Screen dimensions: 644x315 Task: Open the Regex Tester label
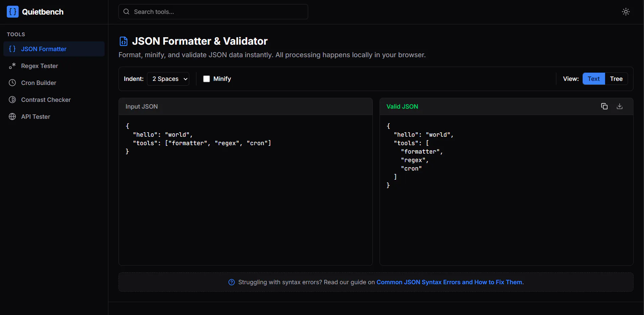(40, 66)
